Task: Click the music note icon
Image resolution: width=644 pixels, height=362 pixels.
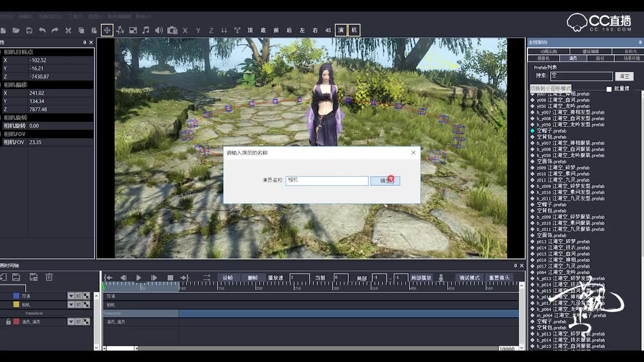Action: pos(146,30)
